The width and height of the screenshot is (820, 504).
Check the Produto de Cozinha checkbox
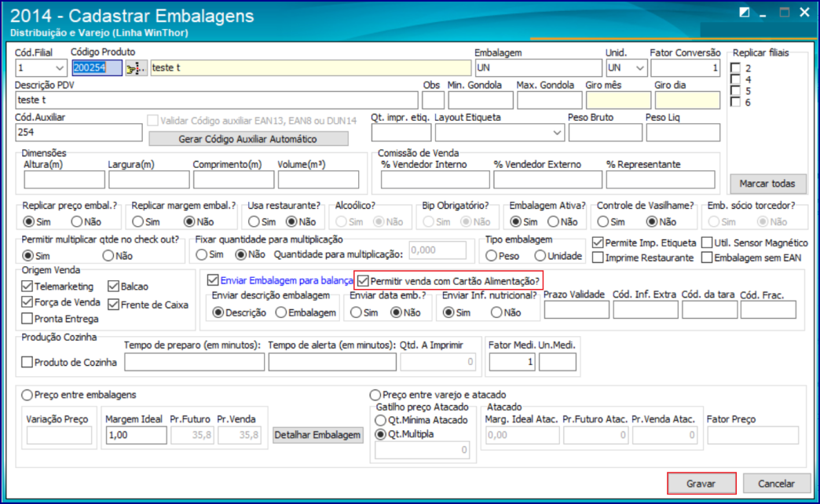(x=27, y=363)
